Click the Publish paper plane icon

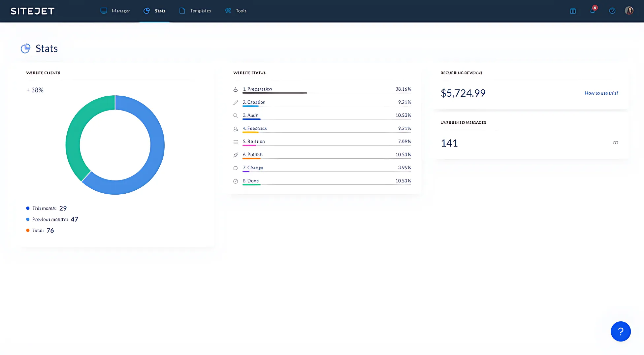click(235, 155)
